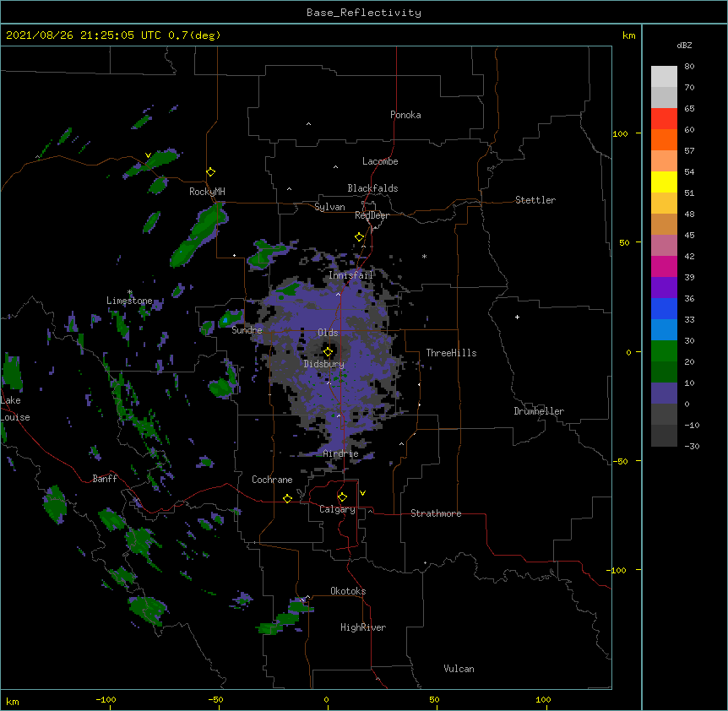Viewport: 728px width, 711px height.
Task: Click the white asterisk marker east of RedDeer
Action: click(424, 256)
